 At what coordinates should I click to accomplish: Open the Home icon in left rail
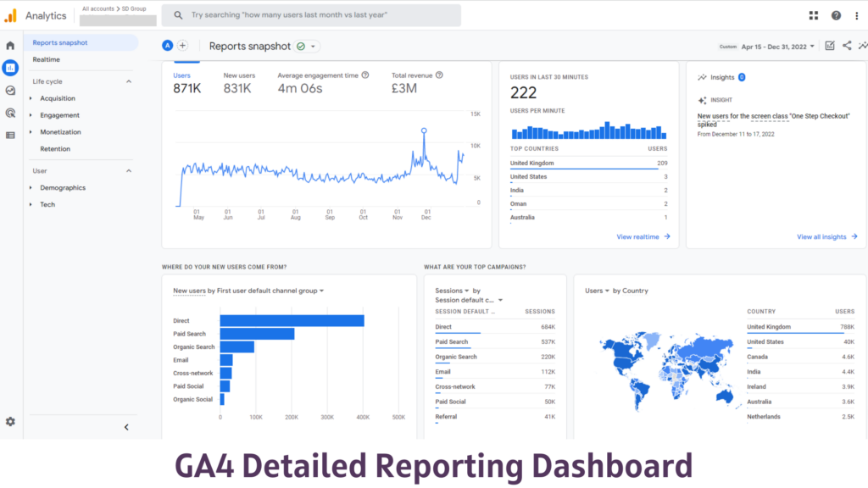click(x=10, y=46)
